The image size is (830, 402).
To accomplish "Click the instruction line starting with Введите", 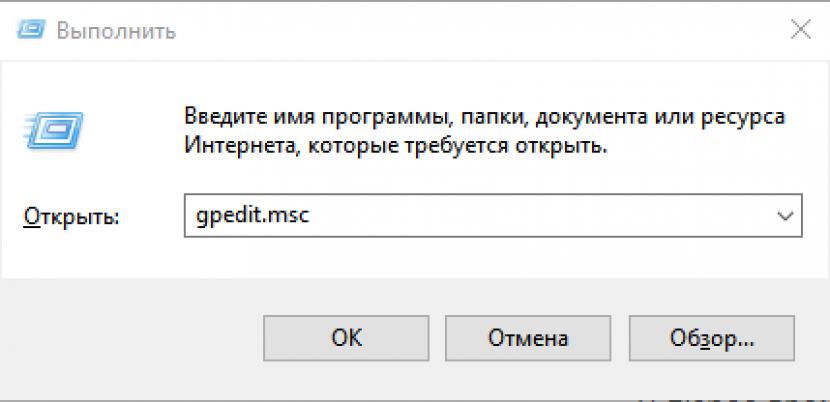I will tap(484, 116).
